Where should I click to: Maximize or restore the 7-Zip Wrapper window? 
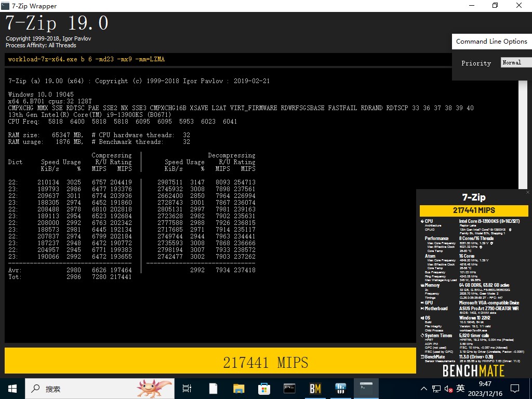495,5
